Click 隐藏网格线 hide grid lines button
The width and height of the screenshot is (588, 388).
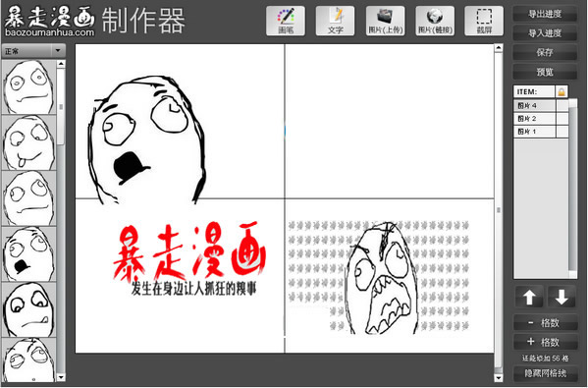point(545,373)
